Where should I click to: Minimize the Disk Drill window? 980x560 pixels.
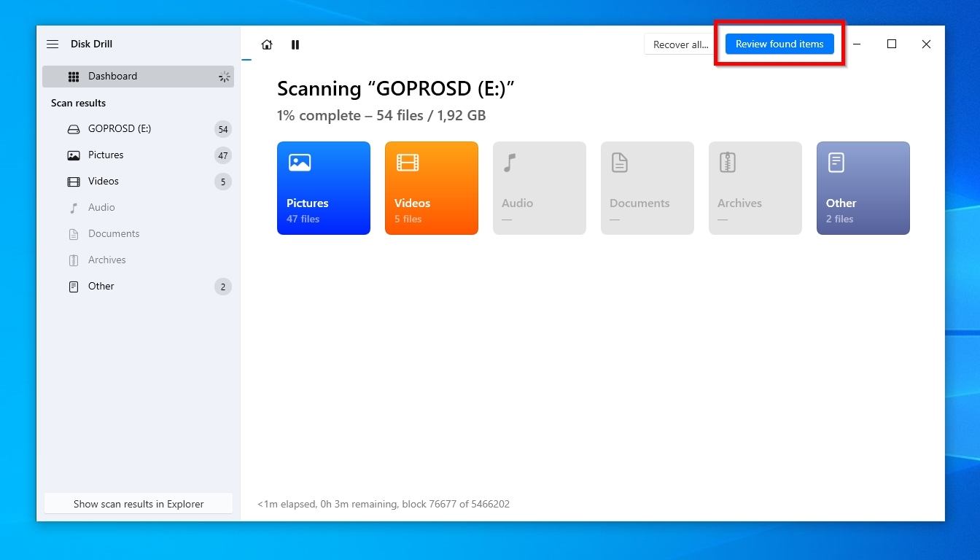point(857,44)
